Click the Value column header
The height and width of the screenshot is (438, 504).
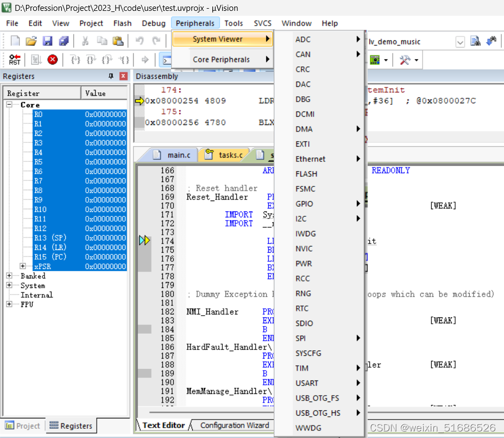pyautogui.click(x=104, y=93)
